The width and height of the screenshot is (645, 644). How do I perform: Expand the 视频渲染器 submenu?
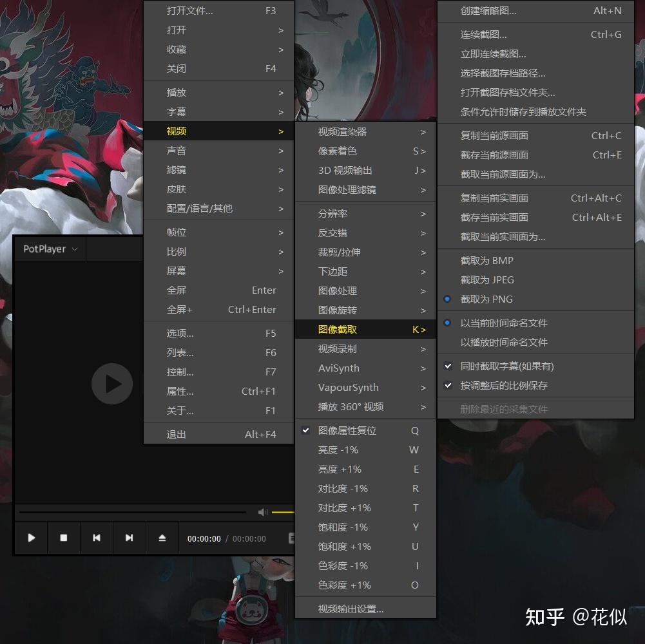pyautogui.click(x=366, y=132)
